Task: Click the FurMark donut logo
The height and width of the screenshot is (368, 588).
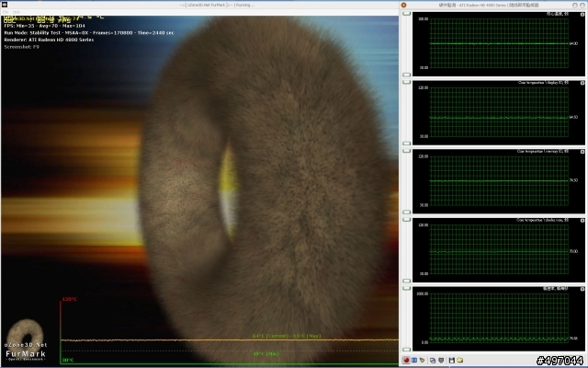Action: [x=26, y=335]
